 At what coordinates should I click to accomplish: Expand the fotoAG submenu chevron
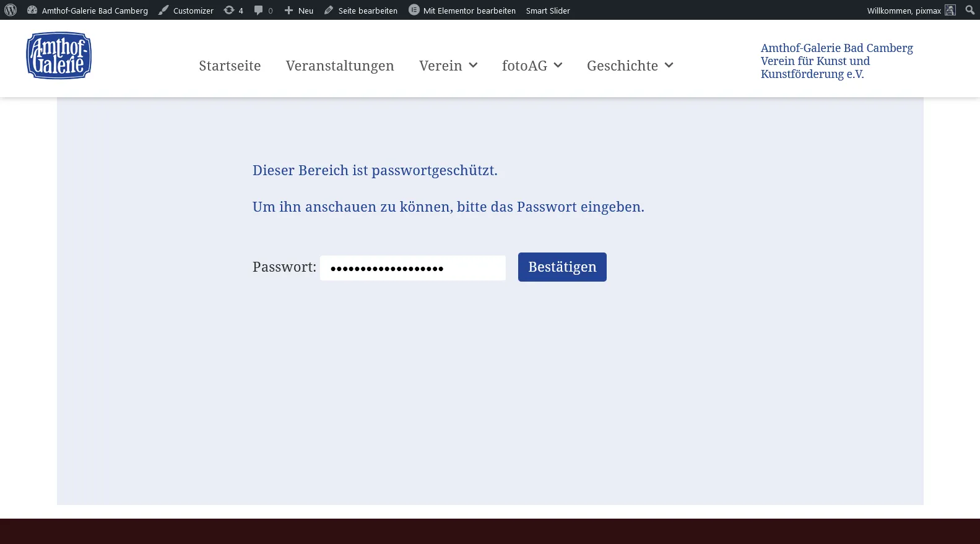pos(558,65)
